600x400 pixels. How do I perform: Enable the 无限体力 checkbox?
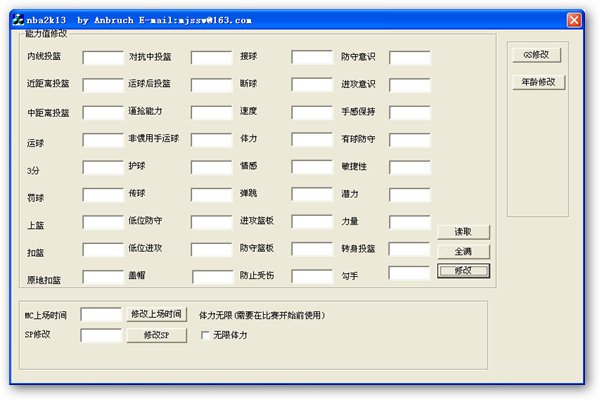(x=205, y=335)
